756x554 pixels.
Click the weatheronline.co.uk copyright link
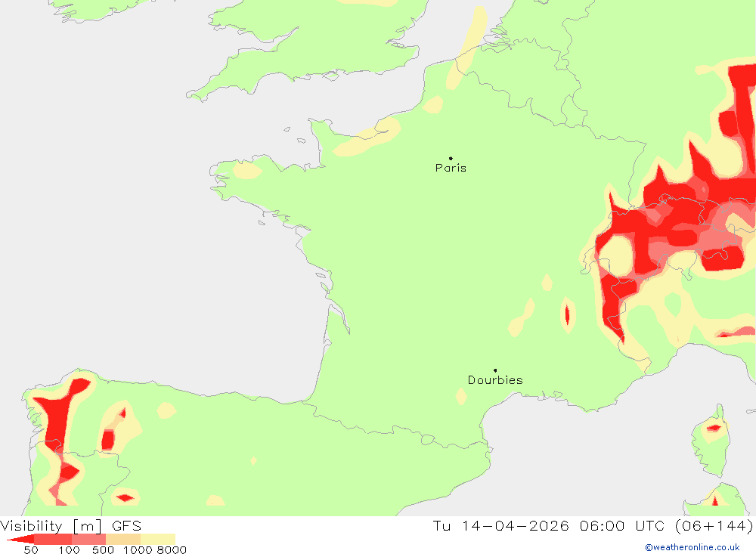point(692,547)
